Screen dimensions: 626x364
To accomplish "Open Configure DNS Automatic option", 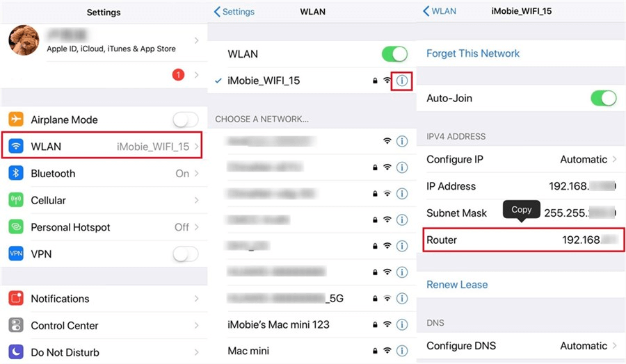I will tap(521, 346).
